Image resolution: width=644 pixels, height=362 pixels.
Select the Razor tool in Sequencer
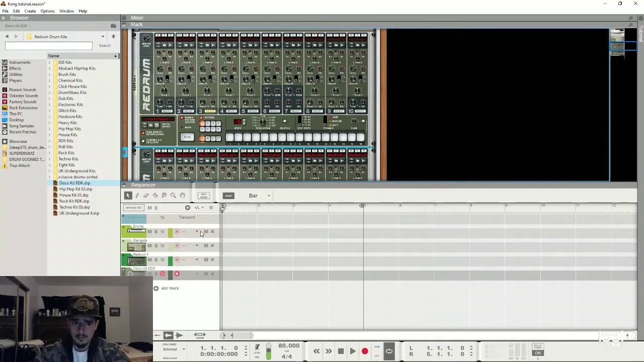click(155, 196)
